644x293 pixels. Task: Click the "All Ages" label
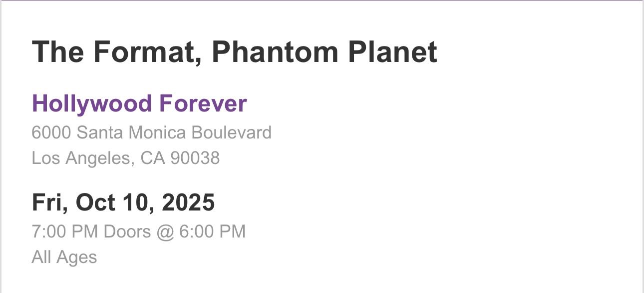click(64, 257)
